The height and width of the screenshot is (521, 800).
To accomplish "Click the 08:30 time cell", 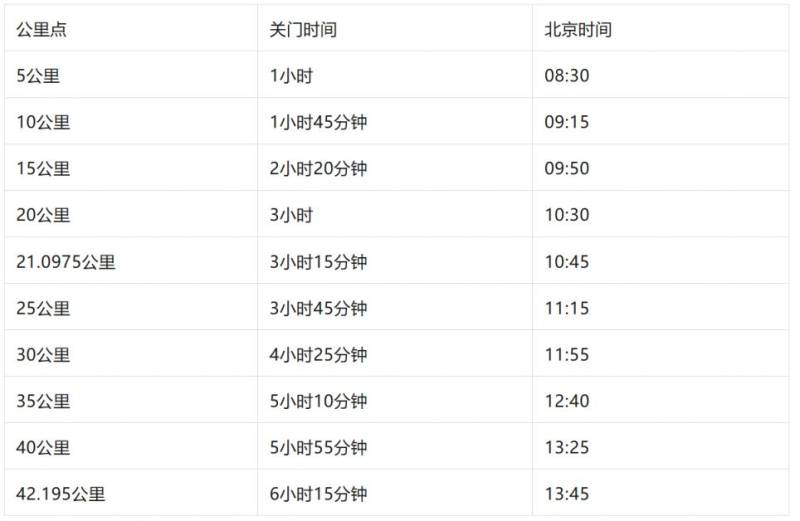I will pyautogui.click(x=567, y=76).
